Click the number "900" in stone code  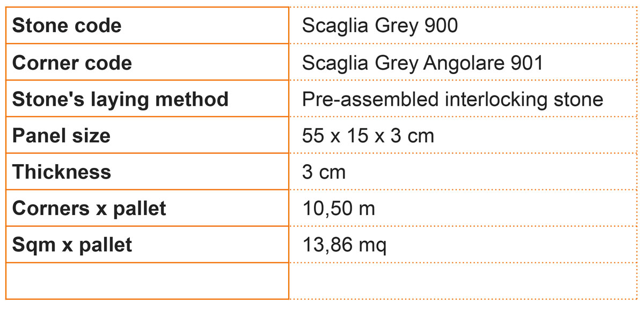coord(440,26)
